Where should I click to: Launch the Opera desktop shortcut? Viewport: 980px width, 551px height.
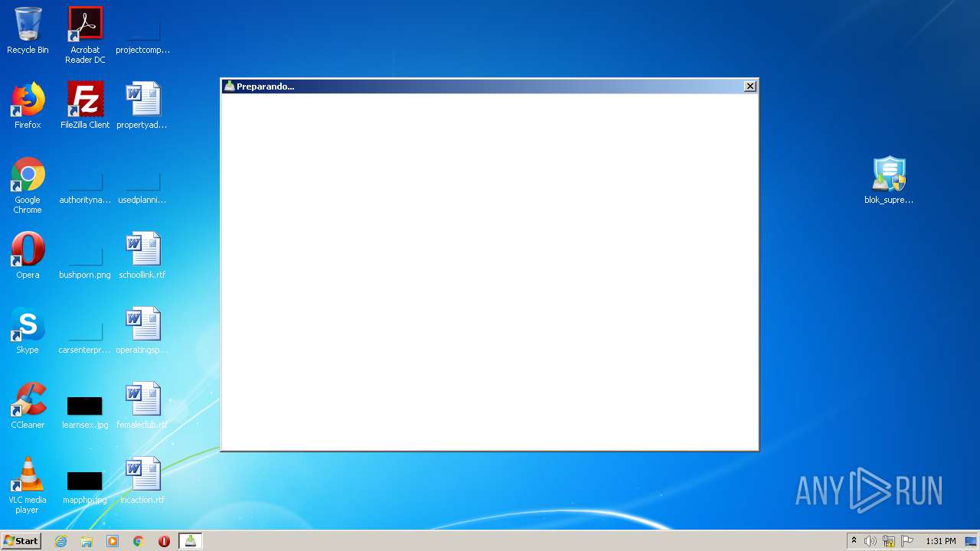tap(28, 256)
